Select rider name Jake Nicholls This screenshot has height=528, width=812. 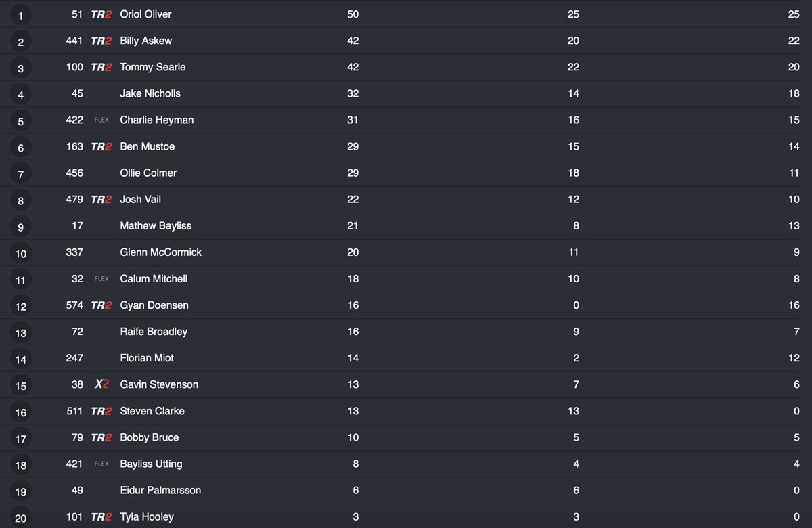tap(150, 93)
